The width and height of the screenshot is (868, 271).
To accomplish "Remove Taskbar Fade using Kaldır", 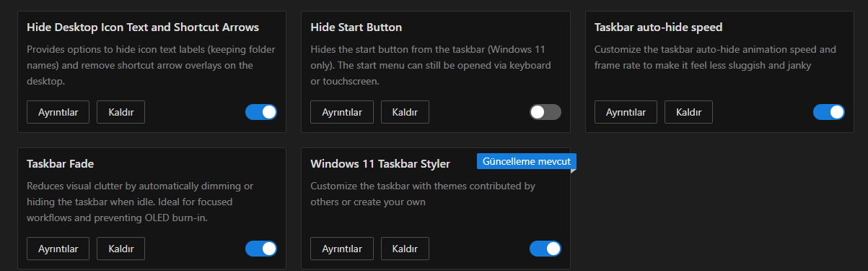I will [x=120, y=249].
